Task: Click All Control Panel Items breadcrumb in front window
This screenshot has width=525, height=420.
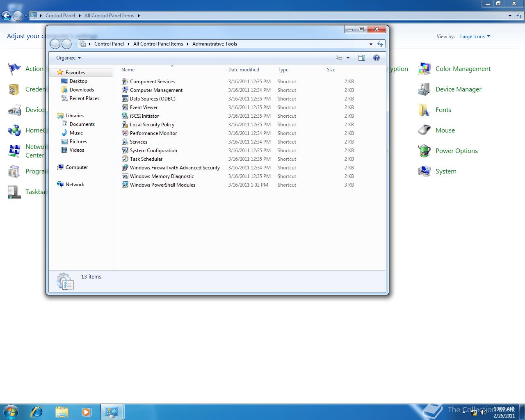Action: click(x=158, y=44)
